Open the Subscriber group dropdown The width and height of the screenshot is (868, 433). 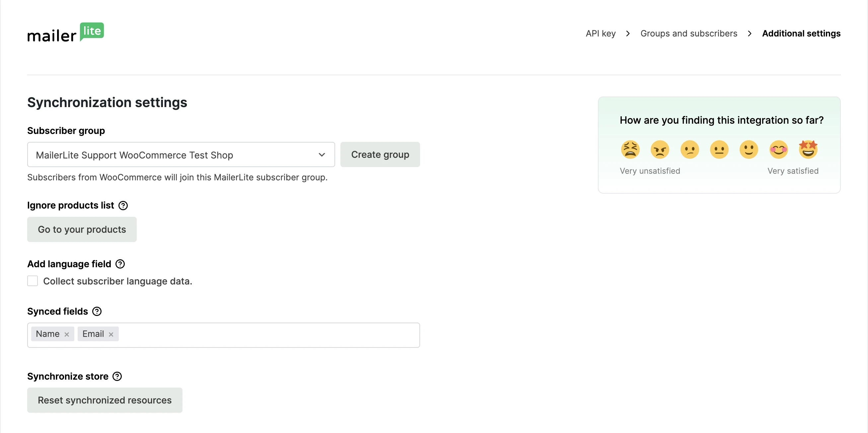click(x=181, y=155)
